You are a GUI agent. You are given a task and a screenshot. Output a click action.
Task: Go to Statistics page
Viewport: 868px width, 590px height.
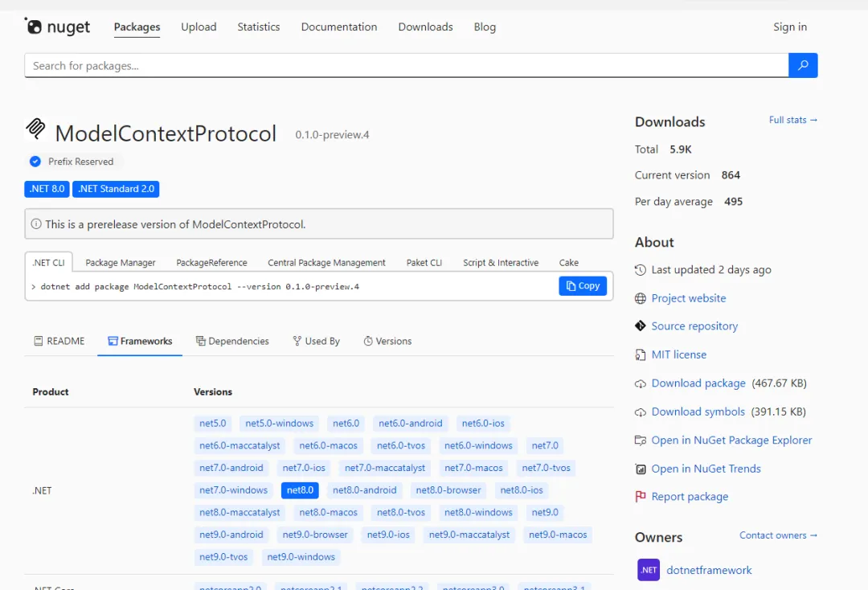pyautogui.click(x=259, y=27)
